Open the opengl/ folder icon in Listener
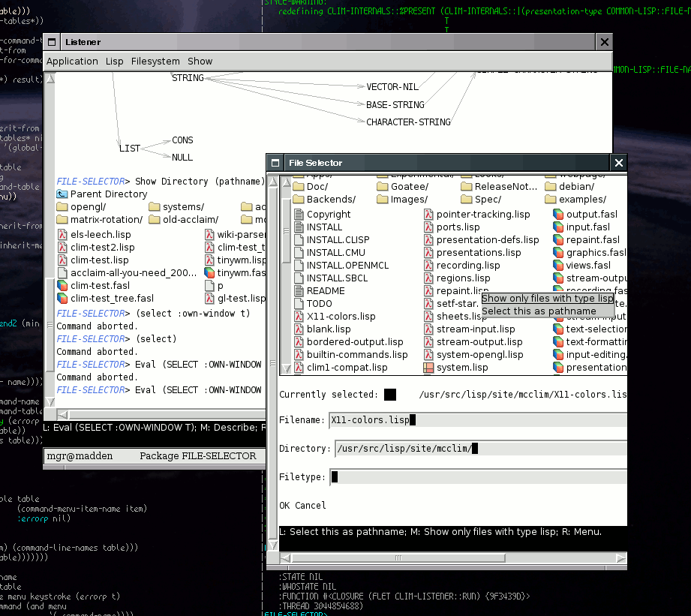The image size is (691, 616). click(x=62, y=206)
